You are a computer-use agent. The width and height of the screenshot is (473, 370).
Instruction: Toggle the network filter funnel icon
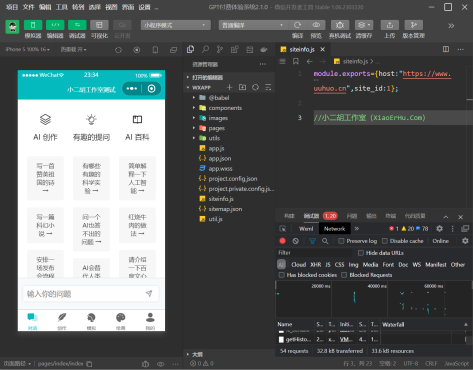pos(312,241)
